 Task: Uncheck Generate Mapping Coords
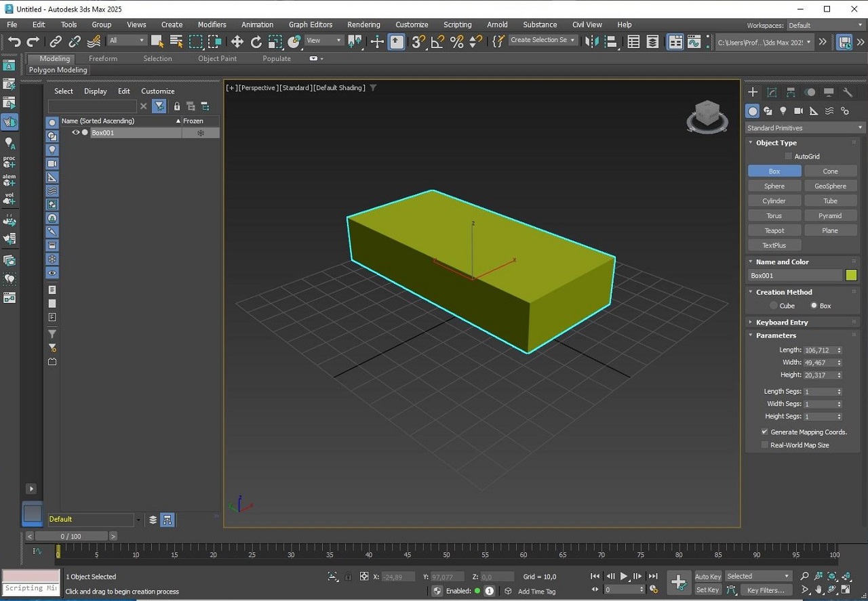(764, 432)
